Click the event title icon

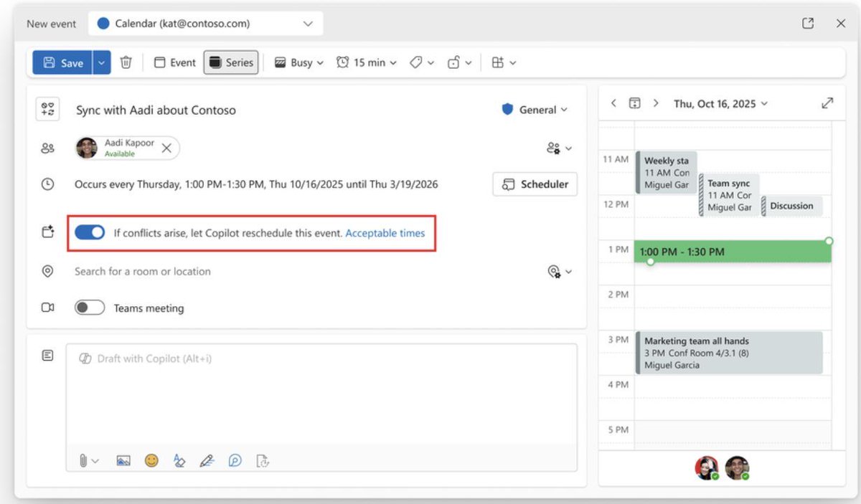pyautogui.click(x=48, y=110)
